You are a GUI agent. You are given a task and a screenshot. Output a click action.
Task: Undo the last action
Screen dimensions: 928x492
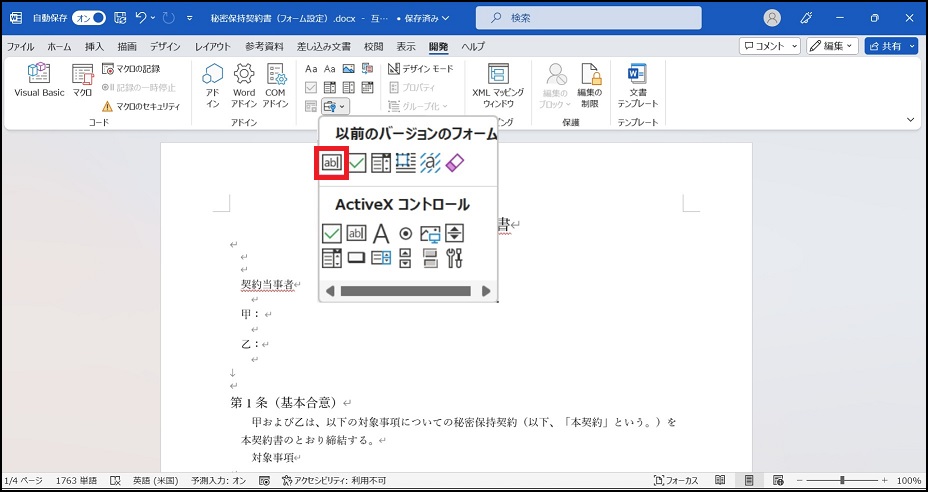pyautogui.click(x=141, y=18)
